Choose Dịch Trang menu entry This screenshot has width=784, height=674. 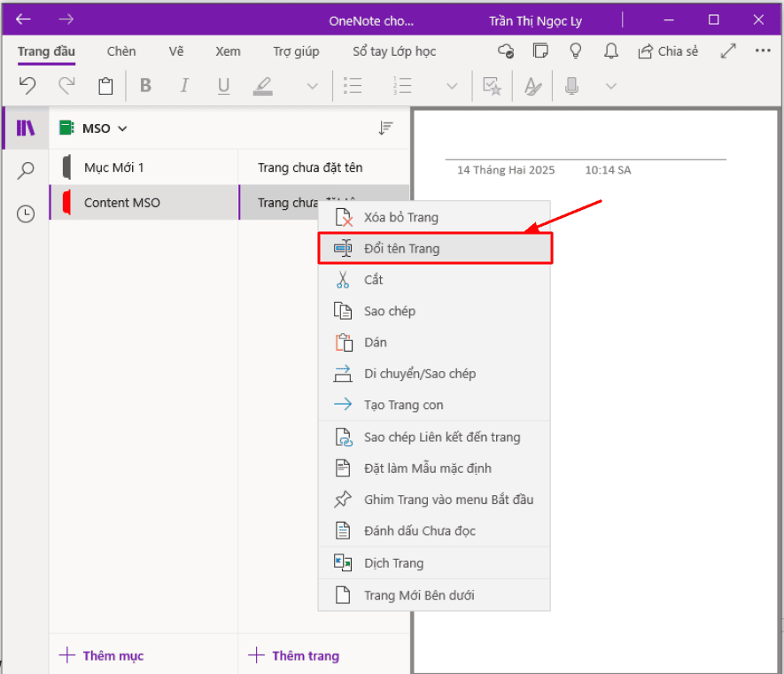point(434,563)
